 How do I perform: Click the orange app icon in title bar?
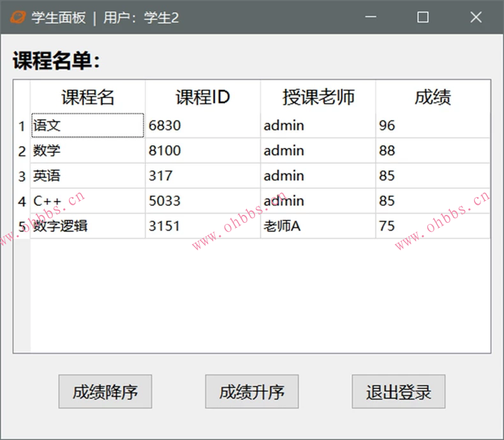[x=18, y=17]
